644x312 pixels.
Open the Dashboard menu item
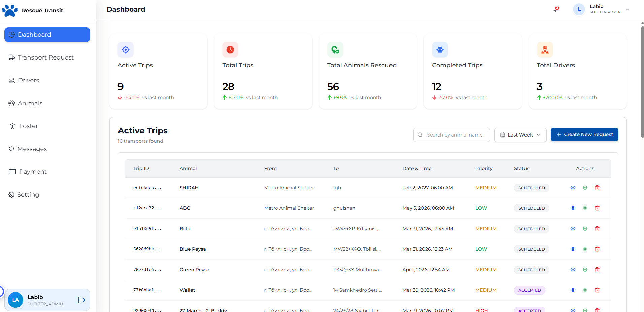[47, 35]
